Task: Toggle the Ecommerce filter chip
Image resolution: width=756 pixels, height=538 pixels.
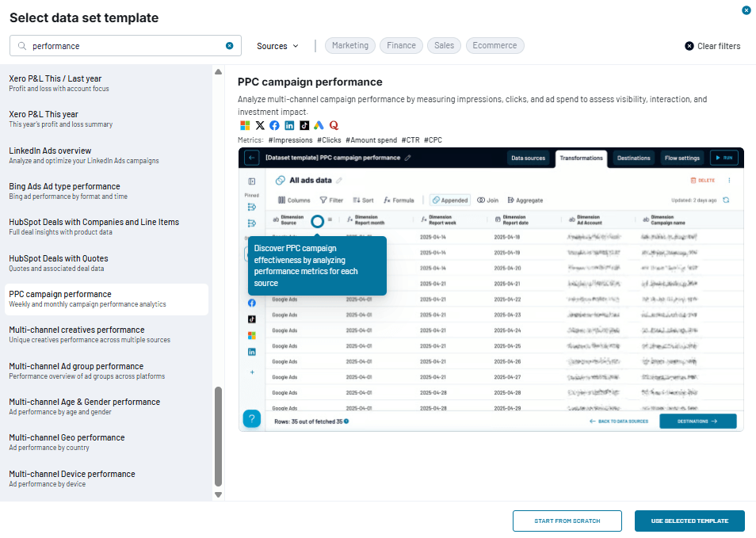Action: pyautogui.click(x=494, y=45)
